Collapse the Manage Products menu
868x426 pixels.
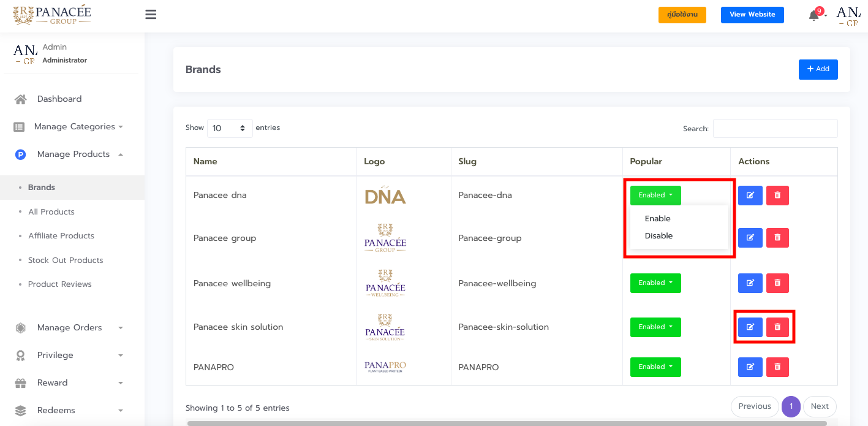tap(121, 154)
